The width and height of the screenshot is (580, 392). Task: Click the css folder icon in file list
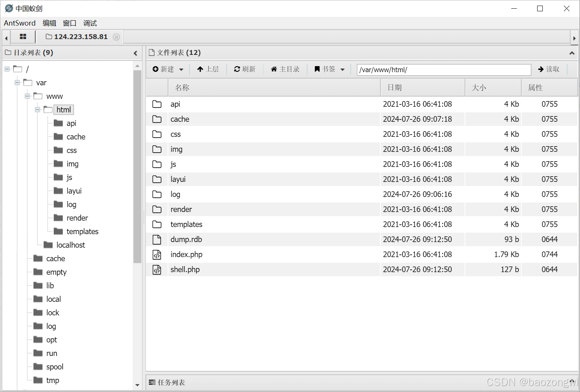click(157, 134)
